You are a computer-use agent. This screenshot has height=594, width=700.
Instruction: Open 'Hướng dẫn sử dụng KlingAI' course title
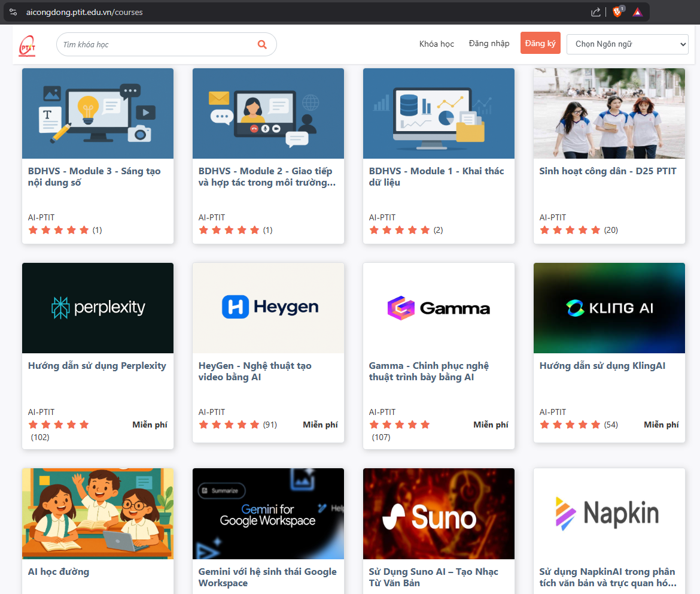pos(602,366)
